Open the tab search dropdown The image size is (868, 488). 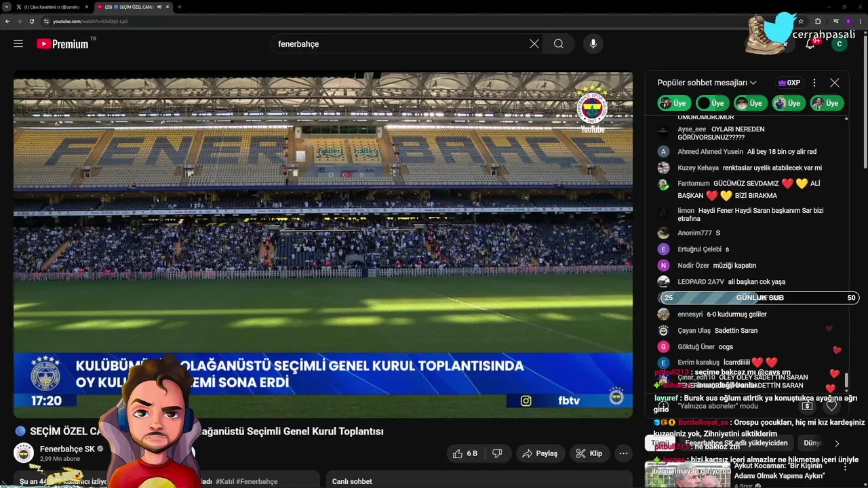coord(6,7)
